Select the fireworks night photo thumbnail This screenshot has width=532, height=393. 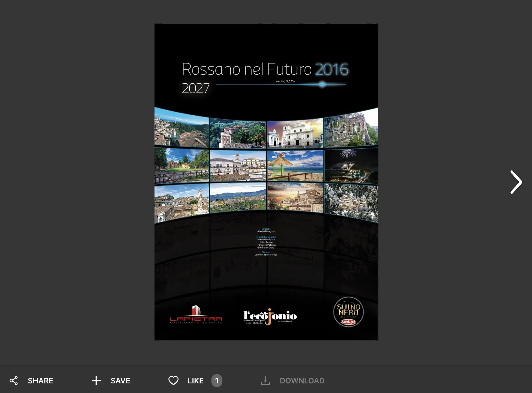coord(351,166)
